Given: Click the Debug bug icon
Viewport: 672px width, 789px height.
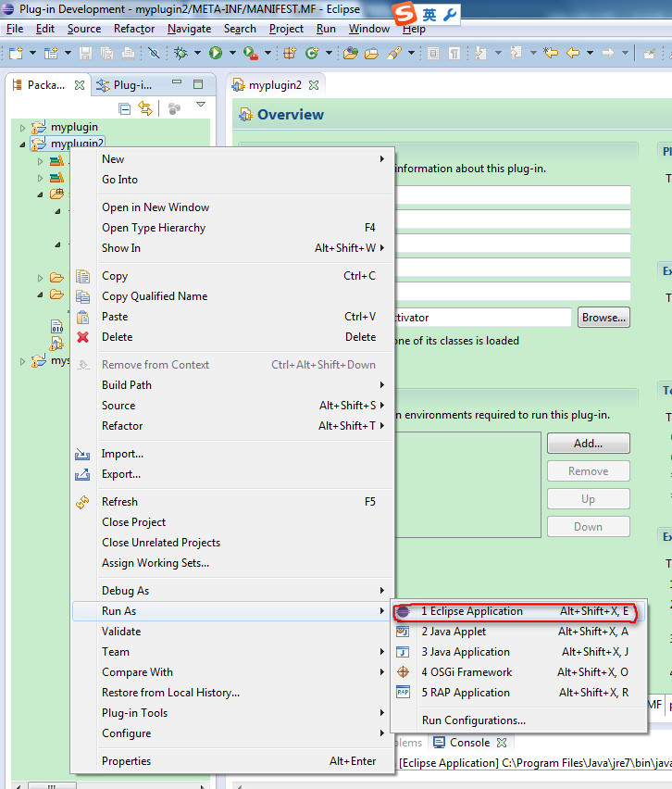Looking at the screenshot, I should pyautogui.click(x=180, y=53).
